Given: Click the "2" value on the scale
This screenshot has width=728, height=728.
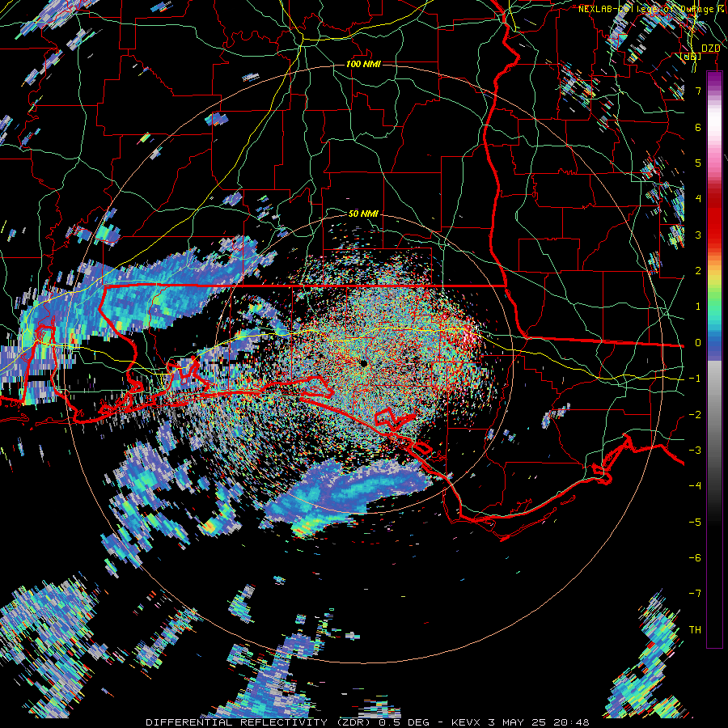Looking at the screenshot, I should [698, 271].
